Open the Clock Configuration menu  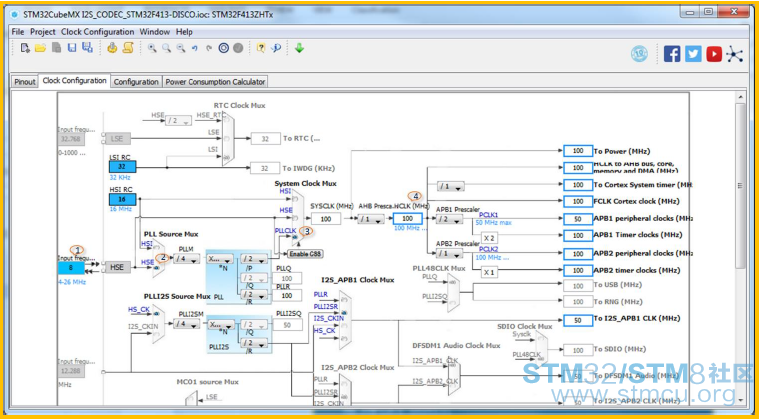click(97, 32)
